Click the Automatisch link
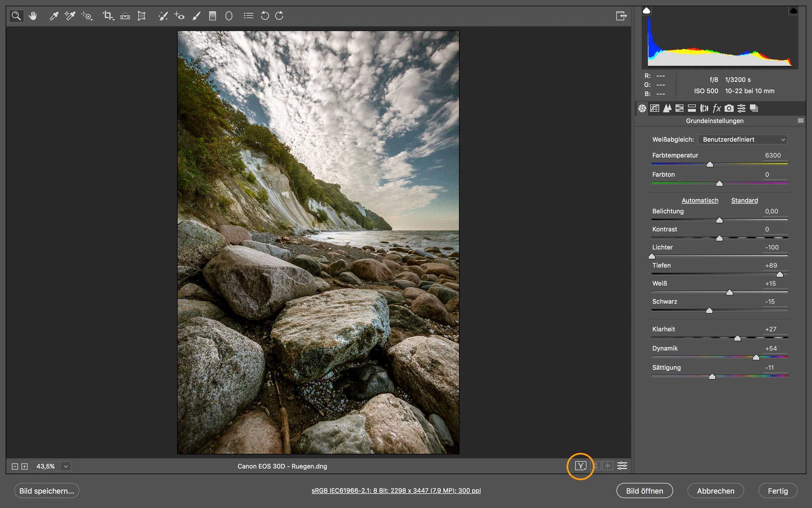 pyautogui.click(x=700, y=200)
